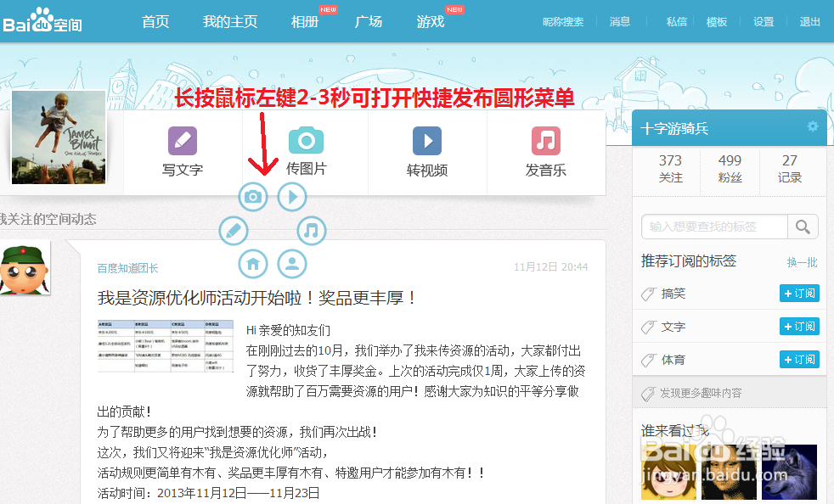This screenshot has height=504, width=834.
Task: Click the soldier cartoon avatar of the post author
Action: [25, 267]
